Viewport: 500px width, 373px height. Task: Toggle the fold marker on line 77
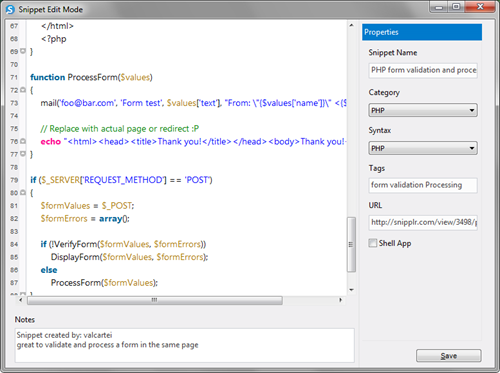23,154
